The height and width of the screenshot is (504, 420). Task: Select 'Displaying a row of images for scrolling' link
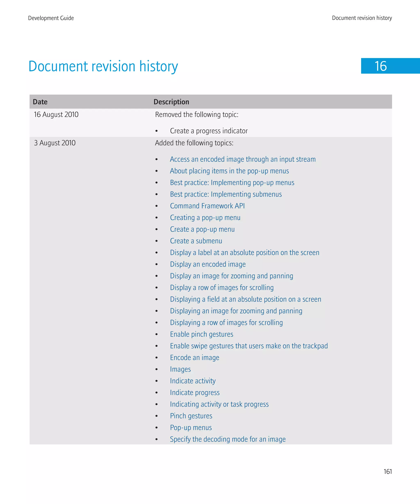[x=226, y=323]
